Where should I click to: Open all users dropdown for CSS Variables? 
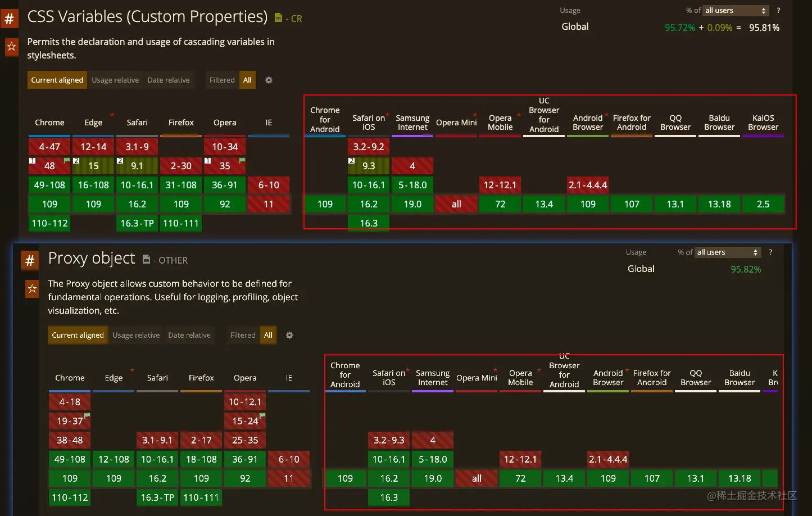(x=736, y=10)
